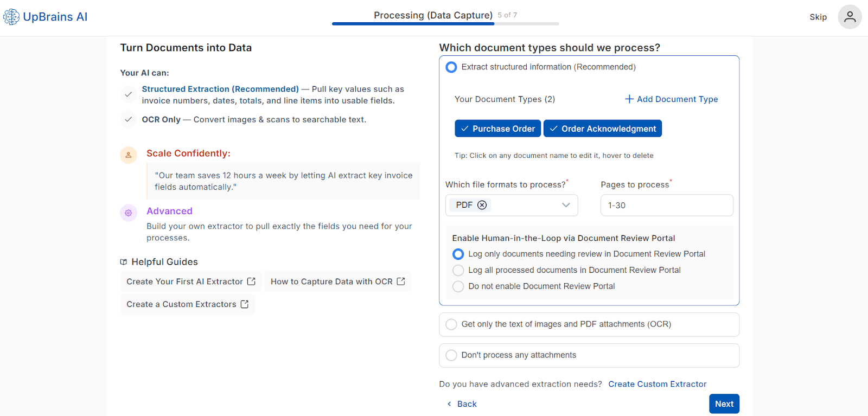This screenshot has width=868, height=416.
Task: Click the left arrow icon next to Back
Action: coord(449,404)
